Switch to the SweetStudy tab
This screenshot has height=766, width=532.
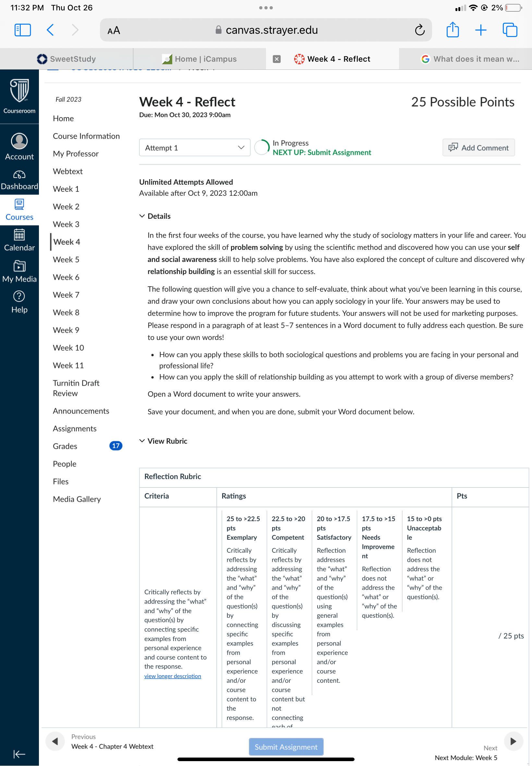coord(66,59)
